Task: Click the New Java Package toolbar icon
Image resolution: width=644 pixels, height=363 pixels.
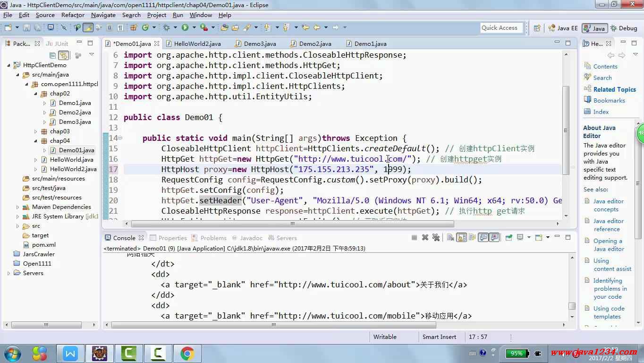Action: [x=134, y=28]
